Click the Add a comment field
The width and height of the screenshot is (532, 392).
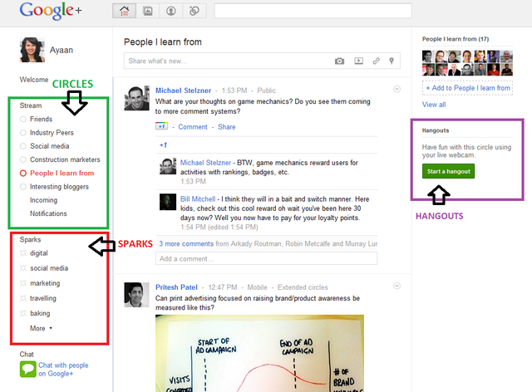[266, 259]
